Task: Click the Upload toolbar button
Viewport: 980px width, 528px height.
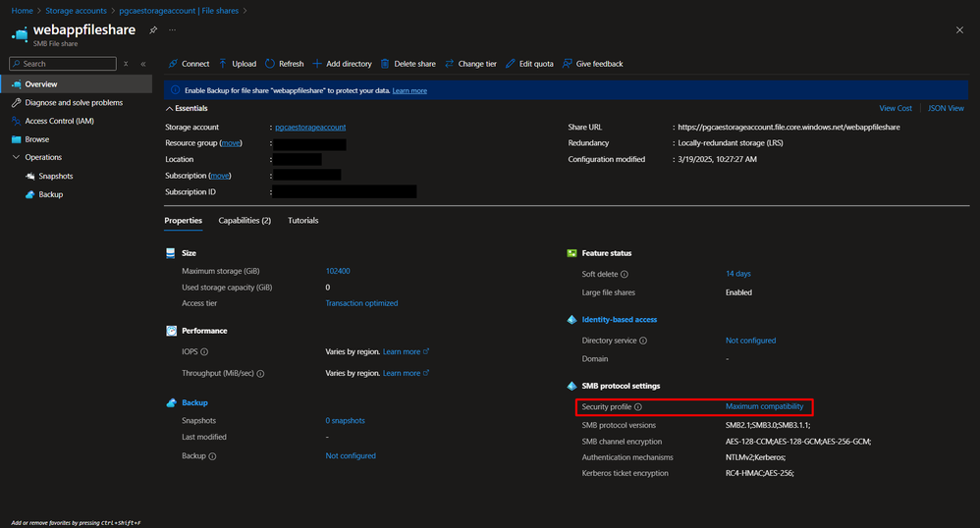Action: (238, 64)
